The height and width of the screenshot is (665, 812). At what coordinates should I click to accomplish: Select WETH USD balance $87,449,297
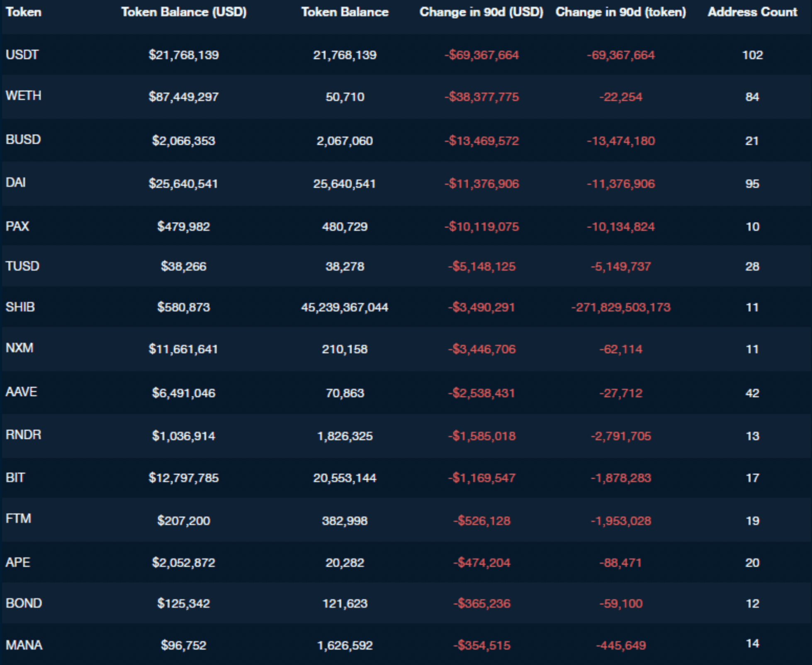(x=183, y=97)
